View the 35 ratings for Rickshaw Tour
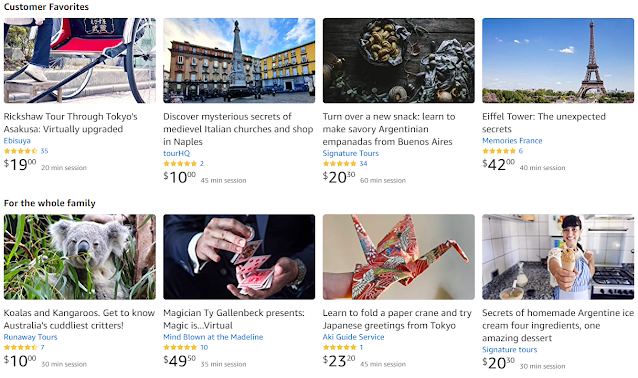This screenshot has height=378, width=638. (x=44, y=151)
